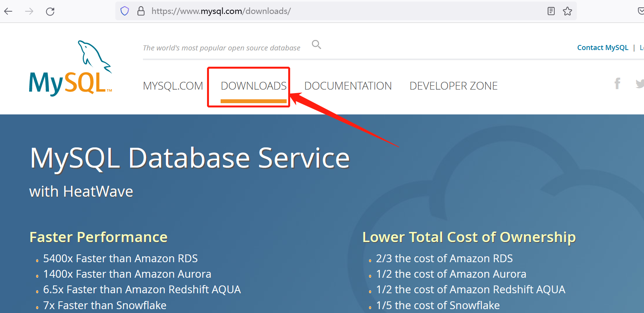
Task: Bookmark this page with the star icon
Action: pos(567,11)
